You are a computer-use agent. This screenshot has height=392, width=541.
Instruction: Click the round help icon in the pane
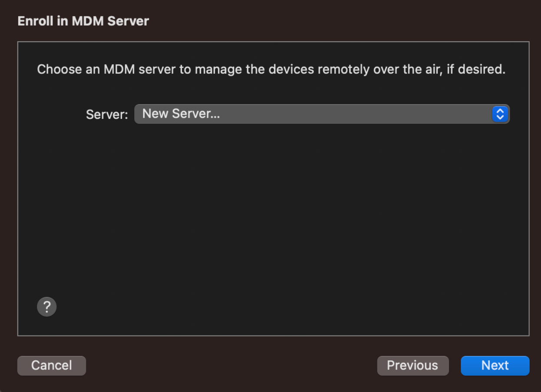click(47, 307)
